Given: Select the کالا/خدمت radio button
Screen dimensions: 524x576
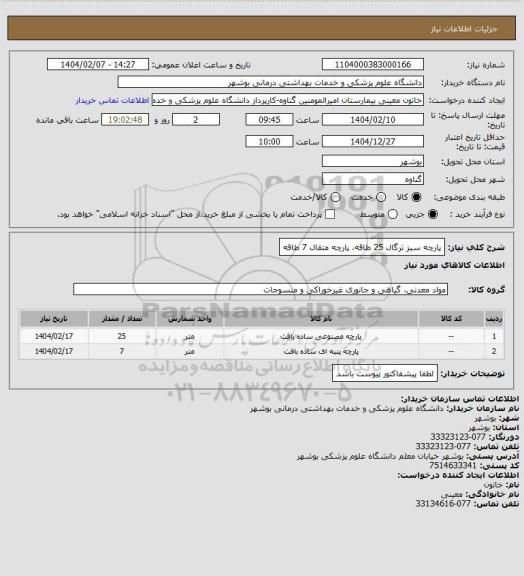Looking at the screenshot, I should tap(335, 197).
